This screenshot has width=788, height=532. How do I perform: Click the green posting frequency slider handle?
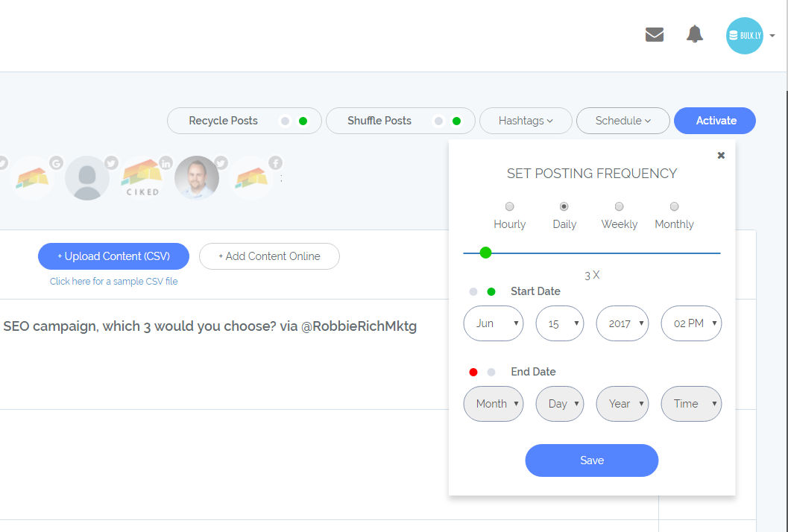[x=485, y=253]
